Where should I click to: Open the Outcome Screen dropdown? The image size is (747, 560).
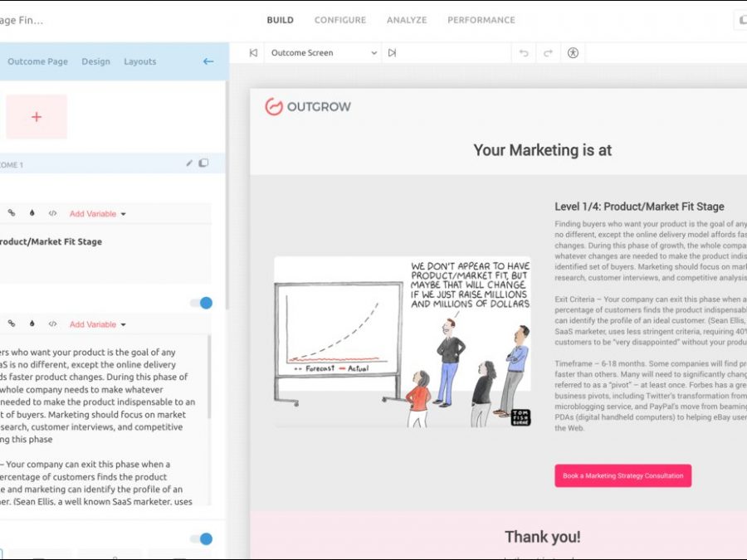[x=323, y=53]
